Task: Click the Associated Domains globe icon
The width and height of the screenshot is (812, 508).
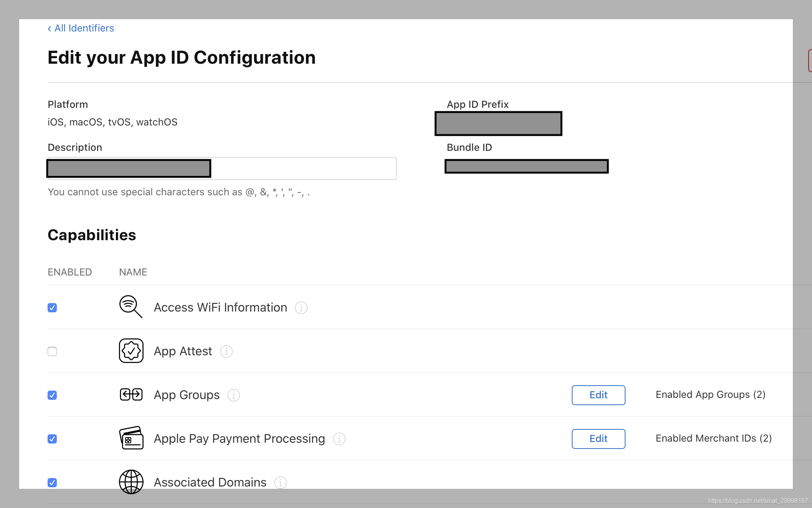Action: [x=131, y=482]
